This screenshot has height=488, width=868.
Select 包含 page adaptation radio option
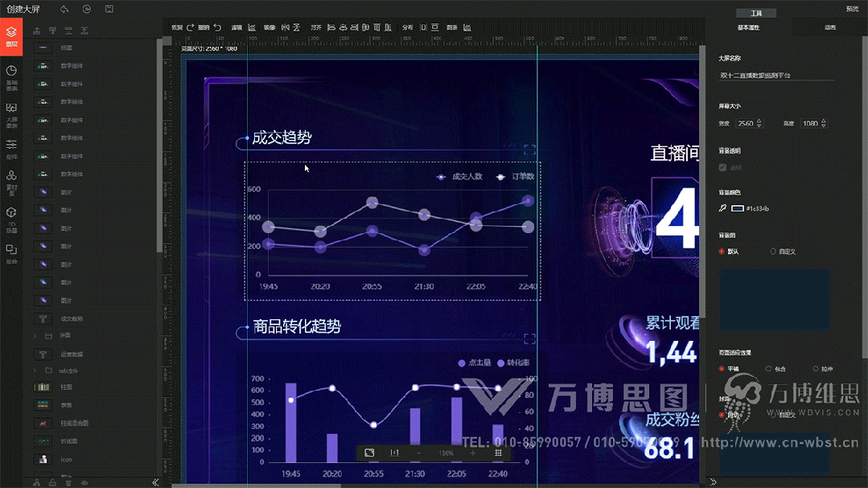point(766,369)
